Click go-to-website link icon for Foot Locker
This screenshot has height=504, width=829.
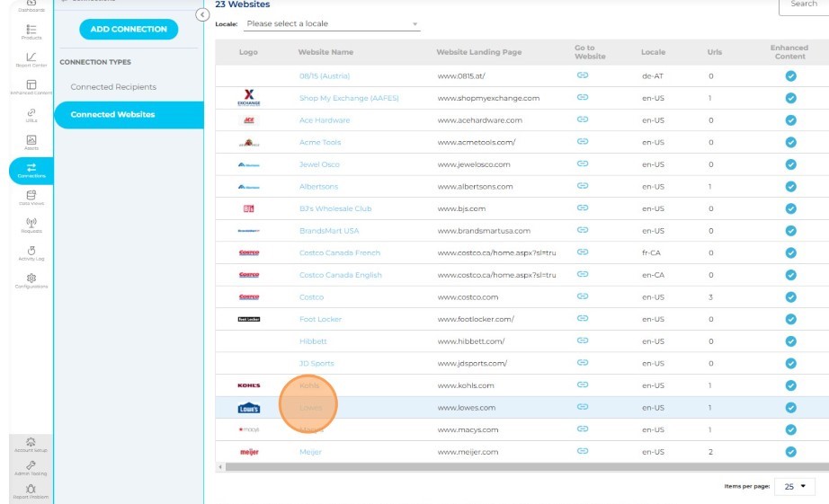pyautogui.click(x=582, y=319)
